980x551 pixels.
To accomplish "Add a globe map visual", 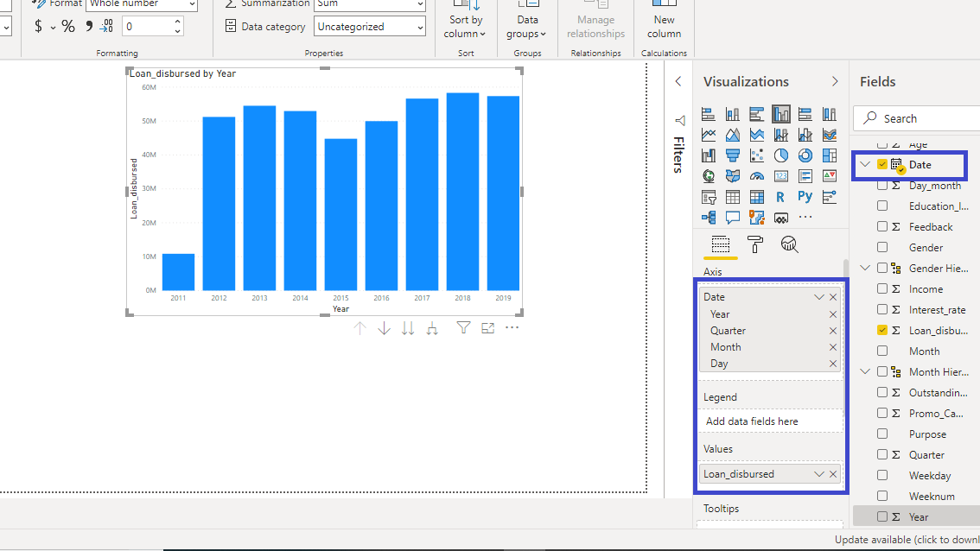I will point(708,176).
